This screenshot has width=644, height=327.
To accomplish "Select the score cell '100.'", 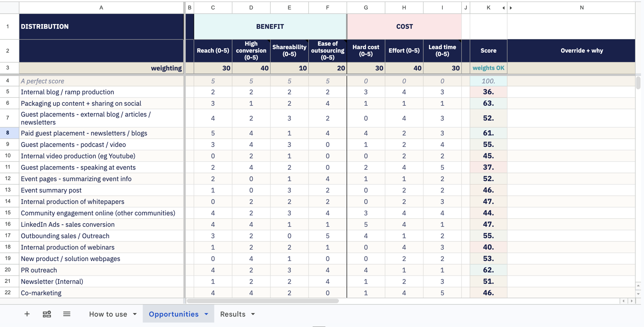I will click(x=488, y=81).
